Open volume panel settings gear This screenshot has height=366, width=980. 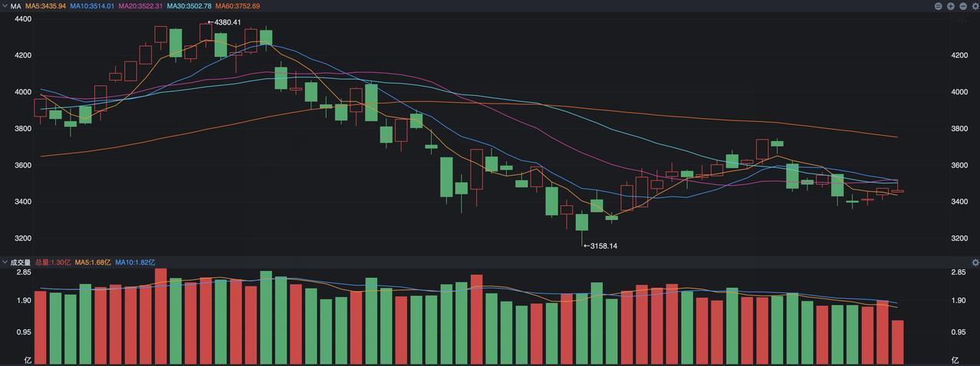(x=975, y=262)
